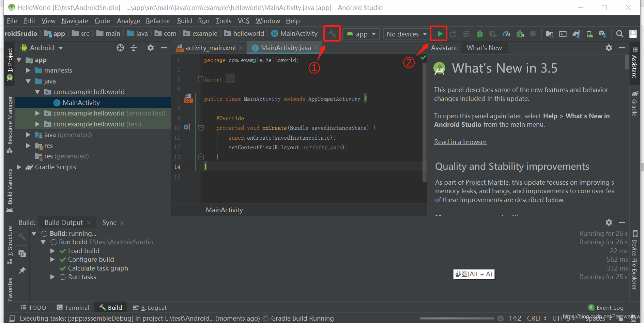644x323 pixels.
Task: Collapse the app module tree node
Action: click(19, 60)
